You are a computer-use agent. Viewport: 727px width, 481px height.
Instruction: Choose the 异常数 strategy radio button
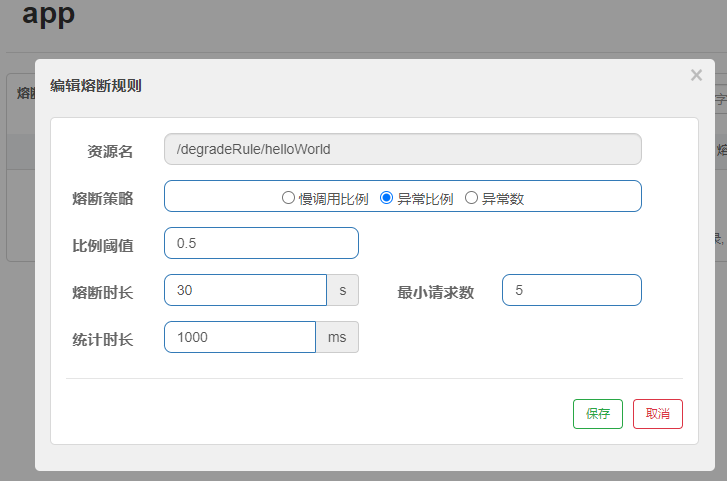471,198
